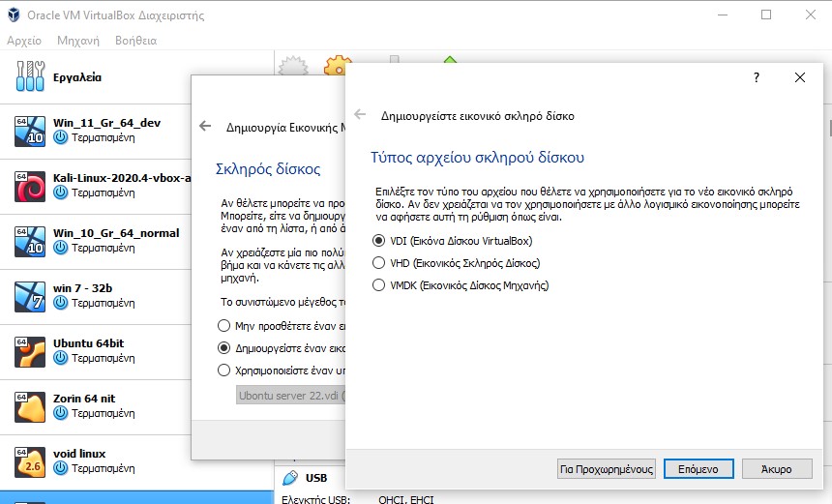Screen dimensions: 832x504
Task: Open help question mark in wizard dialog
Action: coord(757,77)
